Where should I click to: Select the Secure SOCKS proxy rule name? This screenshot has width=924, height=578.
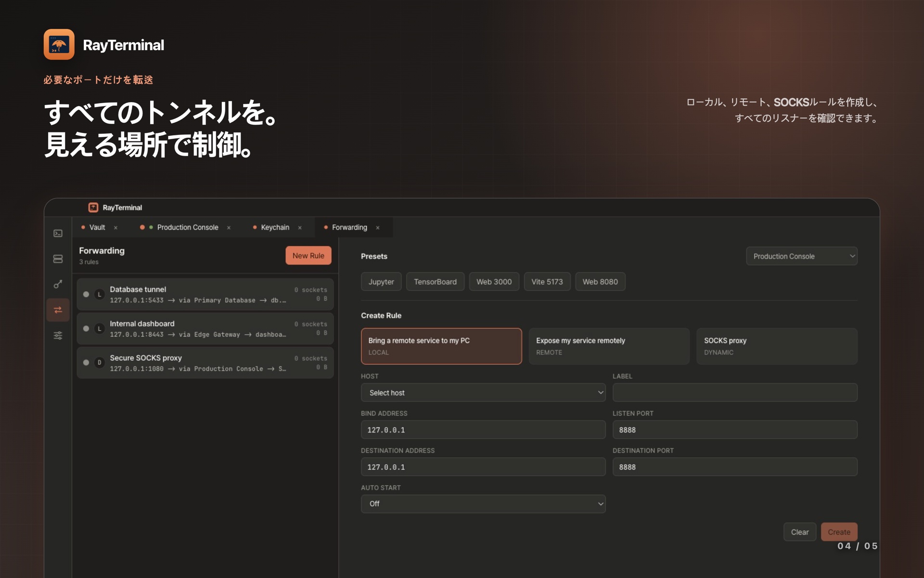146,358
